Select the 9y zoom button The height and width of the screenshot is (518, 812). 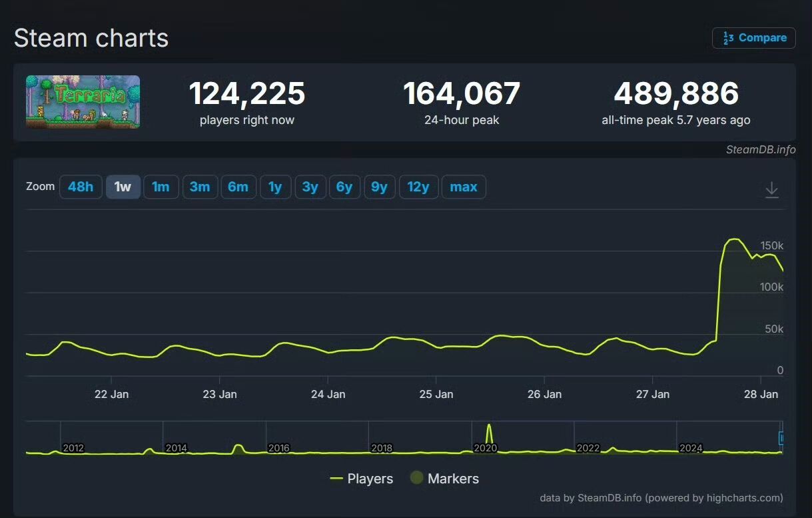379,187
